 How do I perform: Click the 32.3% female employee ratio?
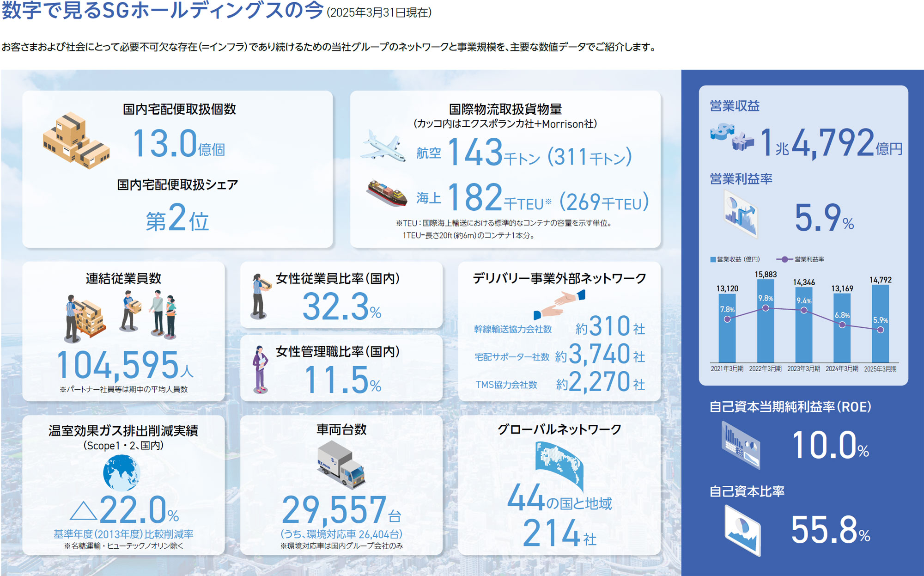342,307
